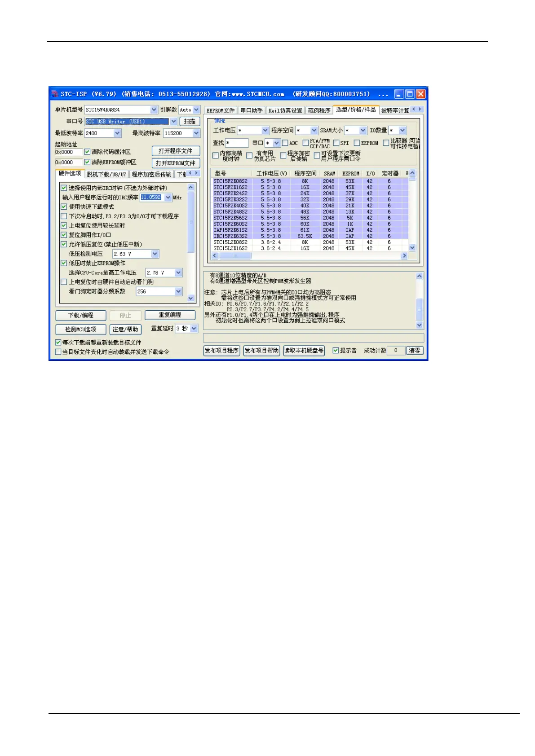535x756 pixels.
Task: Switch to the 脱机下载/U8/U7 tab
Action: (106, 174)
